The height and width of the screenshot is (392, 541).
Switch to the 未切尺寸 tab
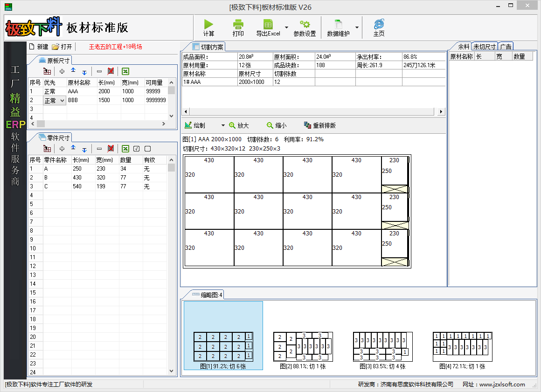484,47
